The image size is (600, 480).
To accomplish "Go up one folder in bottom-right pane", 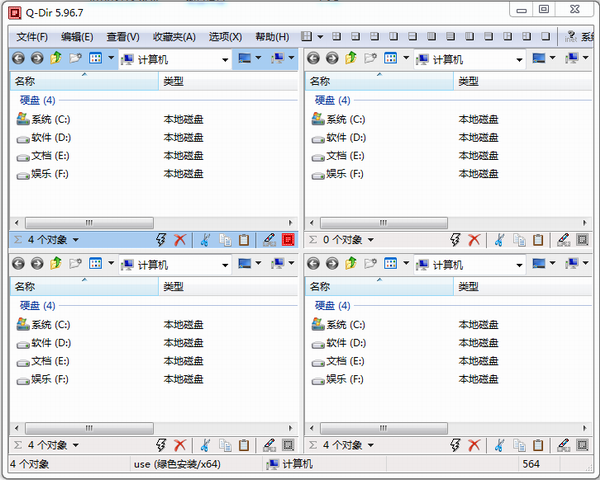I will pos(351,263).
